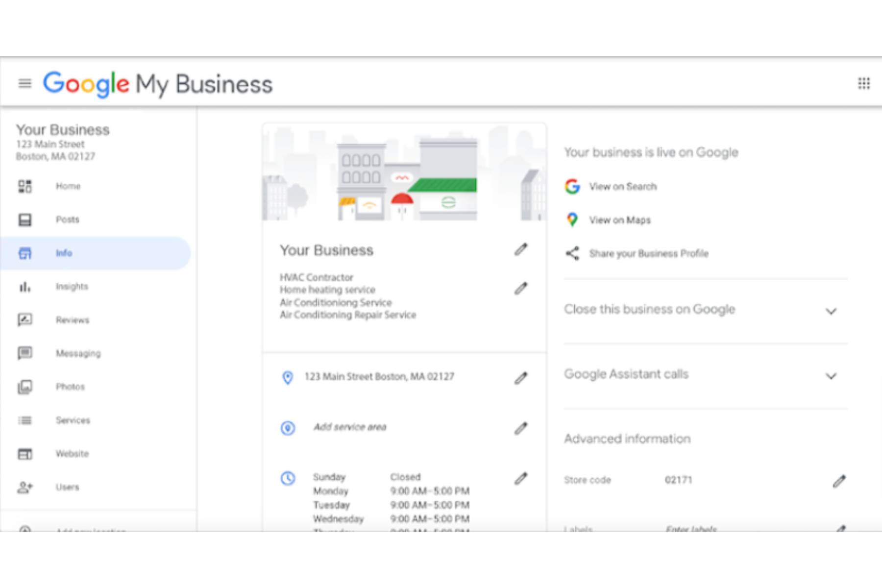This screenshot has width=882, height=588.
Task: Open the Google apps grid
Action: pyautogui.click(x=864, y=84)
